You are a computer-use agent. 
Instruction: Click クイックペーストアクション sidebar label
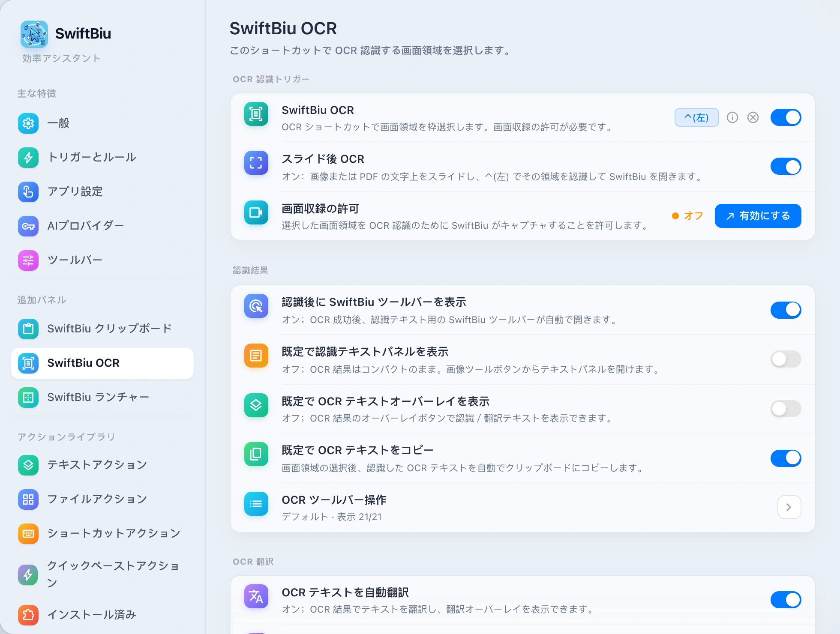coord(113,574)
